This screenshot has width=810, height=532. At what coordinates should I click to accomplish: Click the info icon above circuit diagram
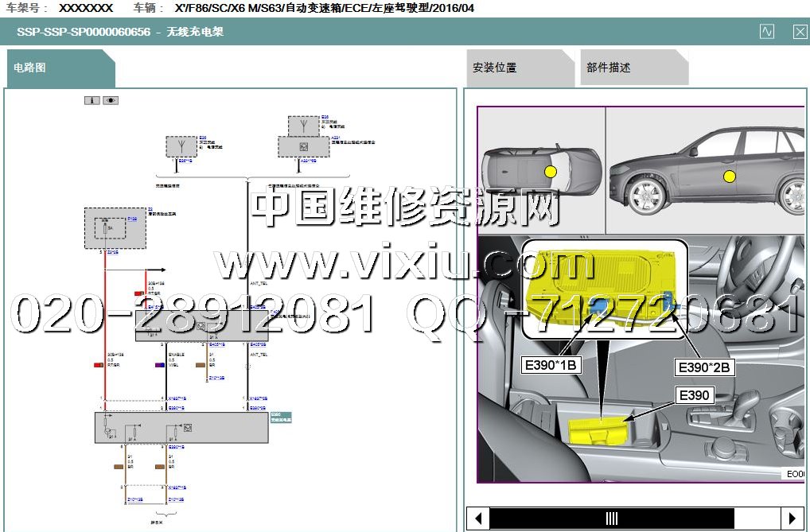(92, 100)
